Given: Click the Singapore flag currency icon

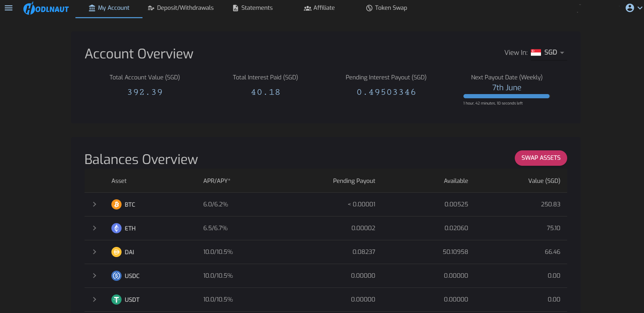Looking at the screenshot, I should tap(536, 52).
